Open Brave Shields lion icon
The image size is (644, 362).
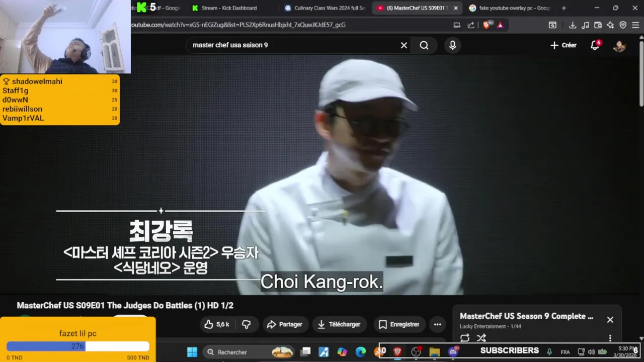point(487,25)
